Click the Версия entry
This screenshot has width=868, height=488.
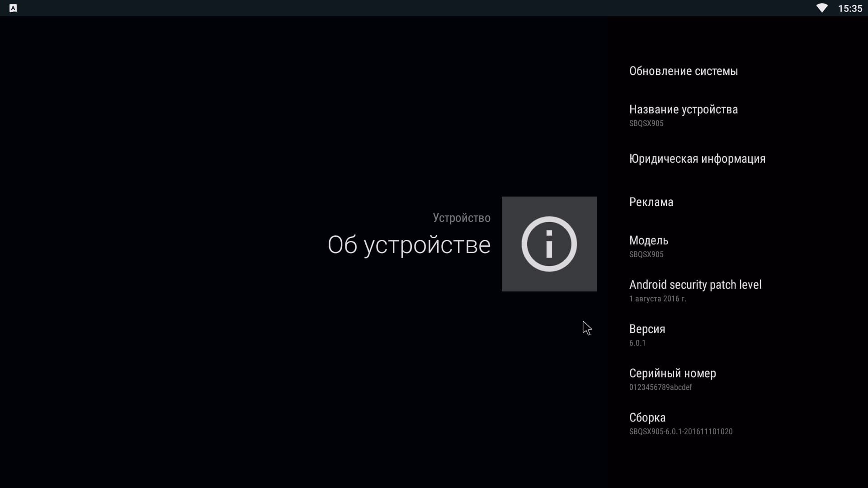tap(647, 329)
